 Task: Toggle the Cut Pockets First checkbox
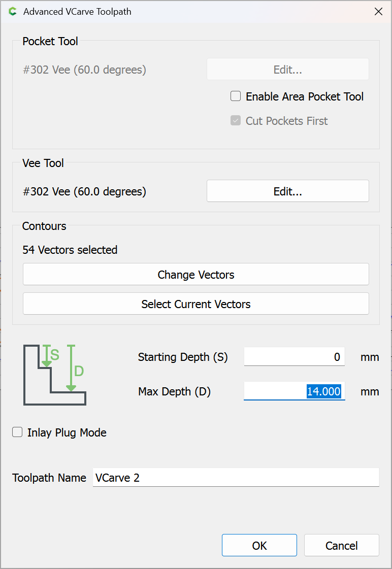point(236,120)
